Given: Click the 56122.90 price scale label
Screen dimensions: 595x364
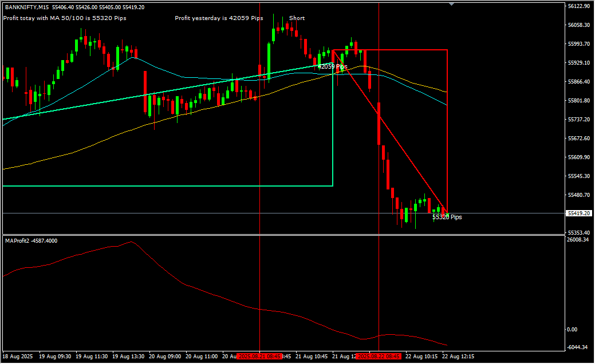Looking at the screenshot, I should pyautogui.click(x=578, y=6).
